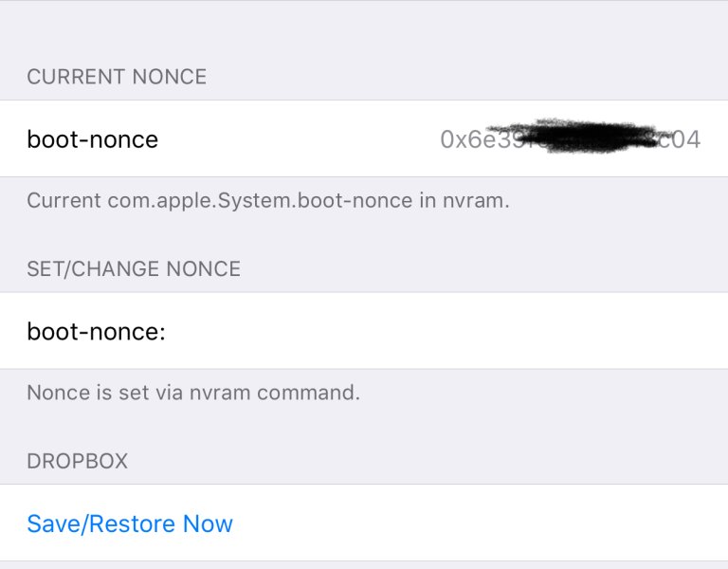This screenshot has width=728, height=569.
Task: Click the "boot-nonce:" label under Set/Change Nonce
Action: coord(97,331)
